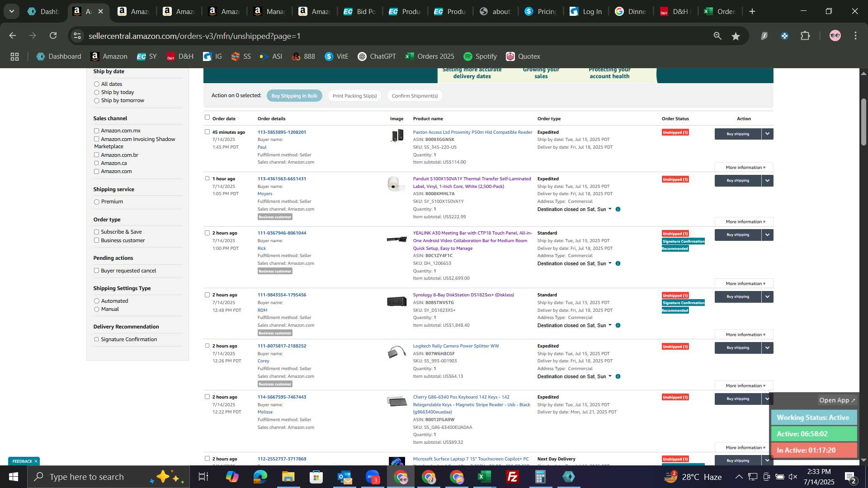Select Ship by today filter
The image size is (868, 488).
pos(96,92)
